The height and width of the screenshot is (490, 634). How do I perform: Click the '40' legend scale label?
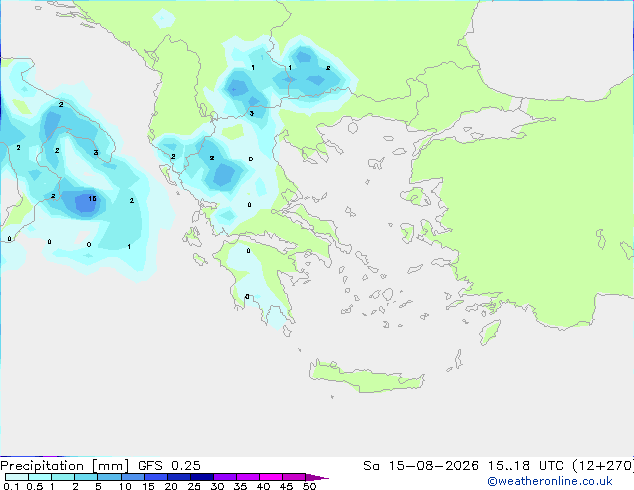[263, 486]
